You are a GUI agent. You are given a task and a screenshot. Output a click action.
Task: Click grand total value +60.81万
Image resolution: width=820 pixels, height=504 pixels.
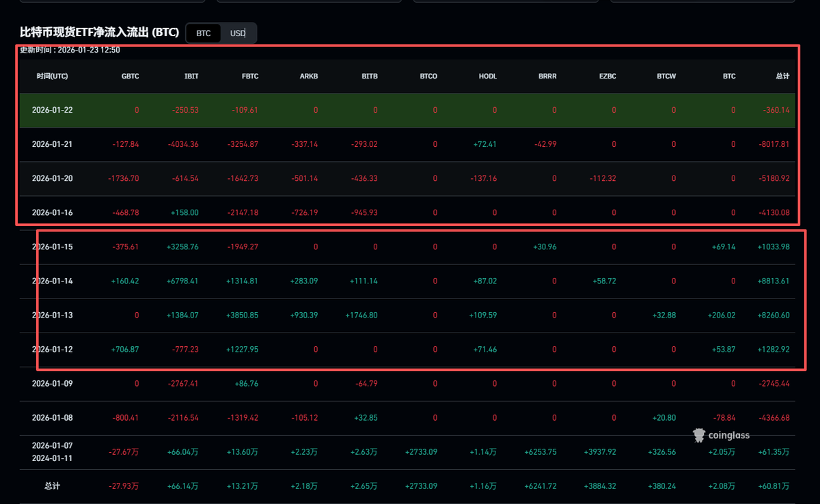click(x=774, y=486)
